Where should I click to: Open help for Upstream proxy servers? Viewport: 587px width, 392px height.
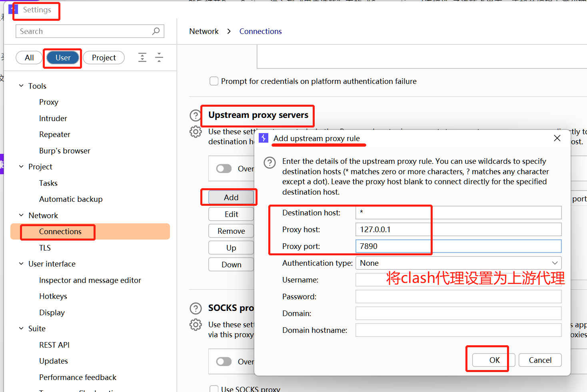[195, 115]
